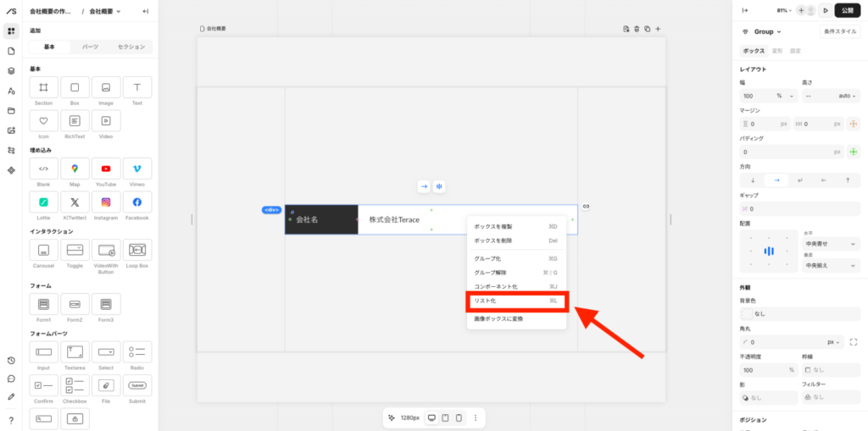Click the Instagram embed icon
The height and width of the screenshot is (431, 868).
pos(106,202)
